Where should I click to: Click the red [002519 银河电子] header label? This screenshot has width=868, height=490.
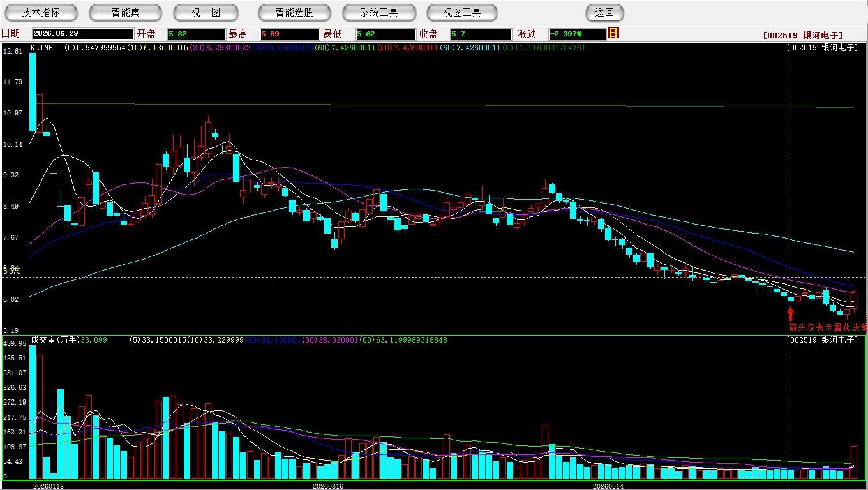pyautogui.click(x=803, y=36)
